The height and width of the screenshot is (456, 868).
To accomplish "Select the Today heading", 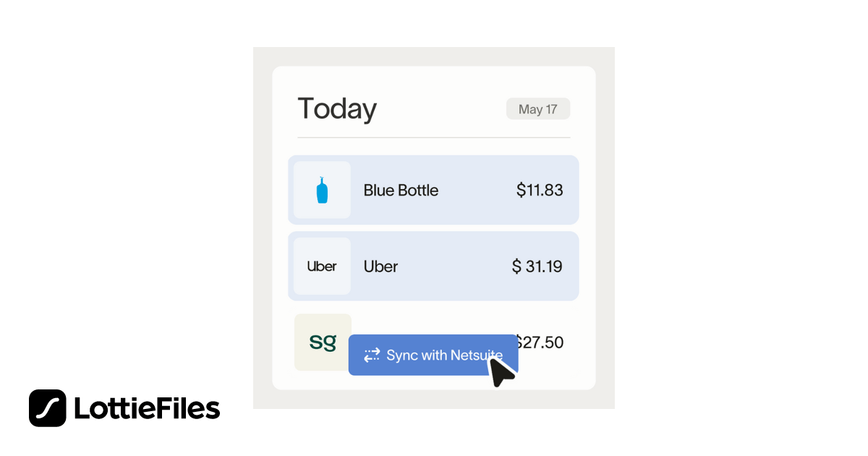I will tap(337, 109).
